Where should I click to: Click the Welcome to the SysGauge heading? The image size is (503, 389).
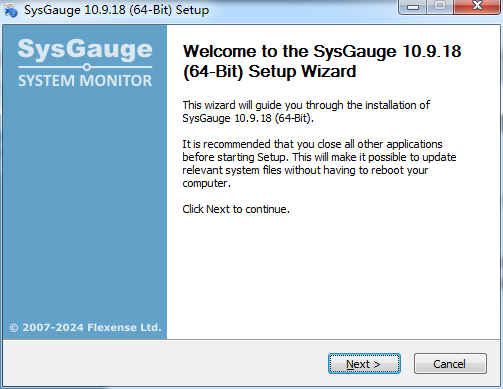tap(322, 61)
